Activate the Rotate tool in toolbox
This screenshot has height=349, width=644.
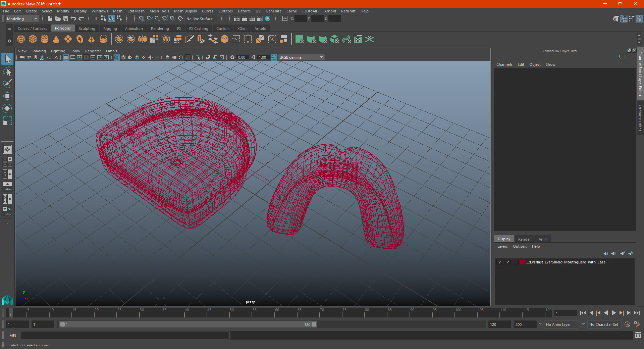tap(7, 108)
